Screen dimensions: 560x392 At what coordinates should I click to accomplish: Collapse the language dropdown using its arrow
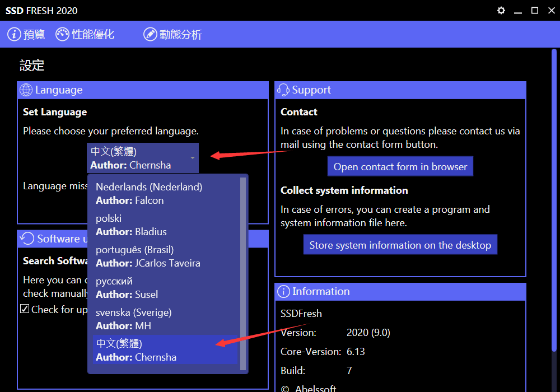pos(193,158)
